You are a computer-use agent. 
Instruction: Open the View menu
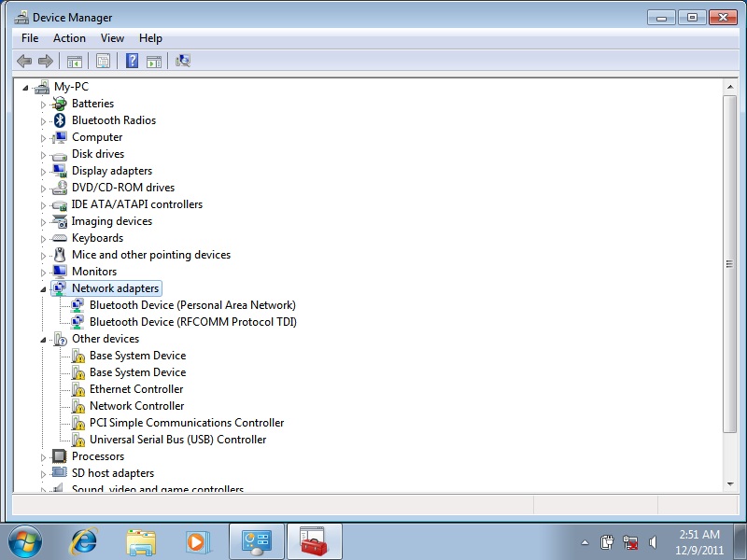tap(112, 38)
